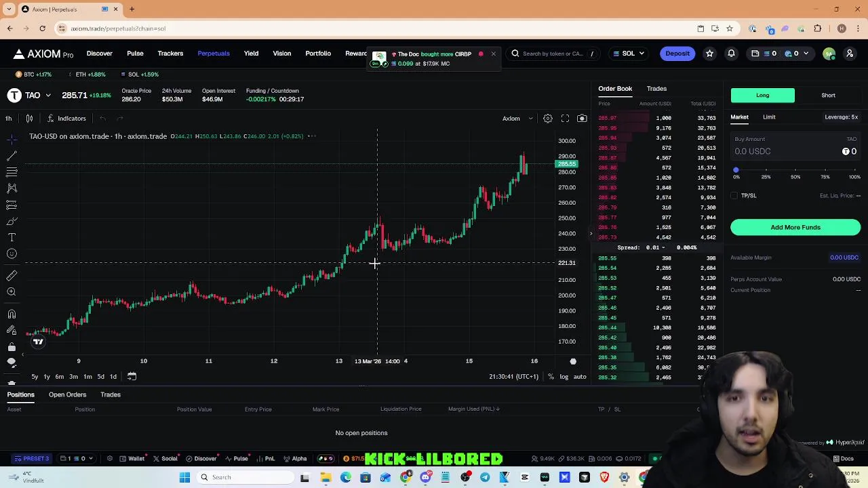Open the PRESET 3 selector

click(x=32, y=459)
